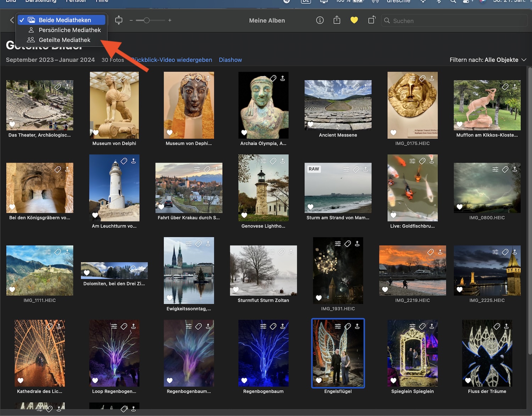Click the plus icon to enlarge thumbnails

pyautogui.click(x=170, y=20)
